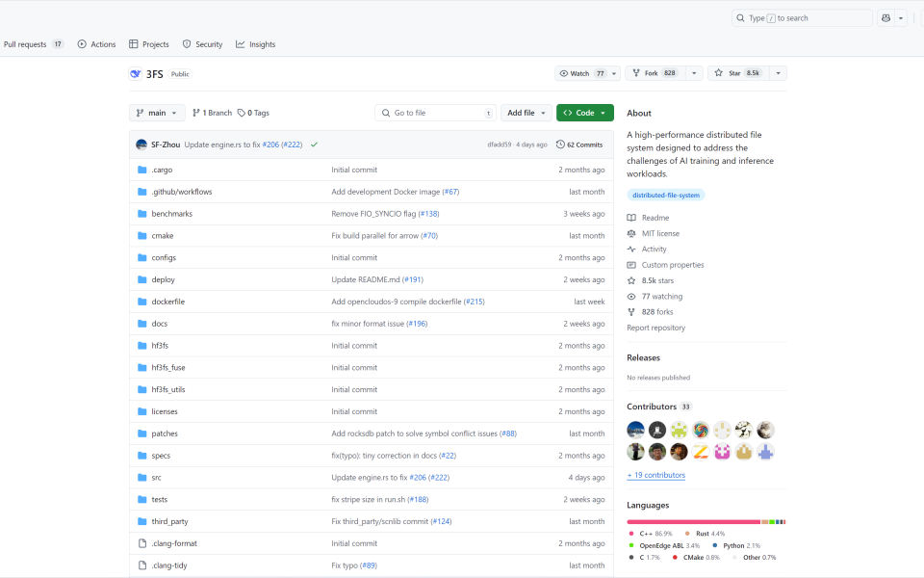Viewport: 924px width, 578px height.
Task: Click the Activity pulse icon
Action: click(631, 250)
